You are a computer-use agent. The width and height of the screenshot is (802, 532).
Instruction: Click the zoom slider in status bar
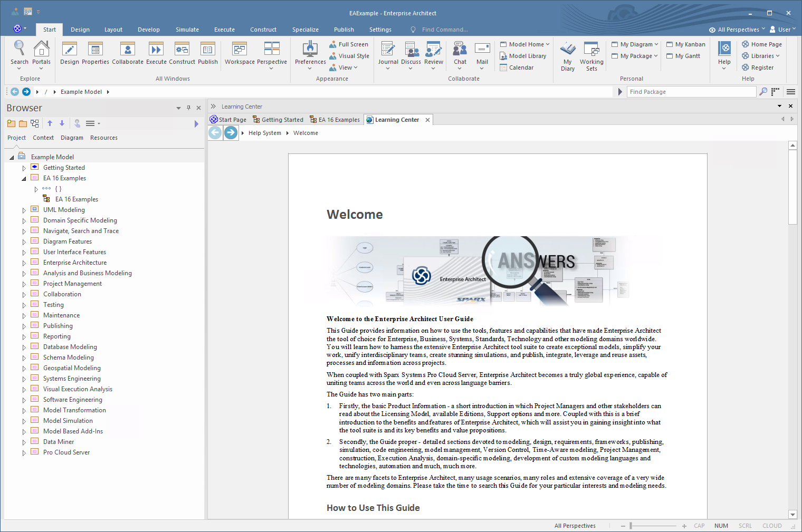[x=631, y=526]
